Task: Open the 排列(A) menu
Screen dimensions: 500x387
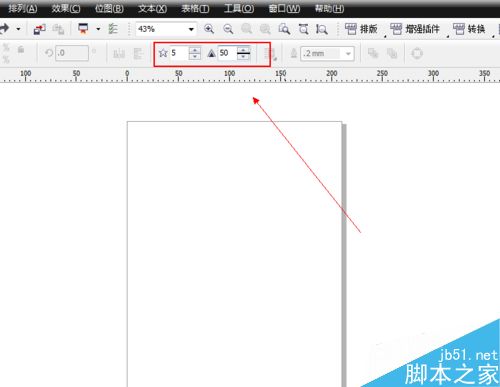Action: (23, 8)
